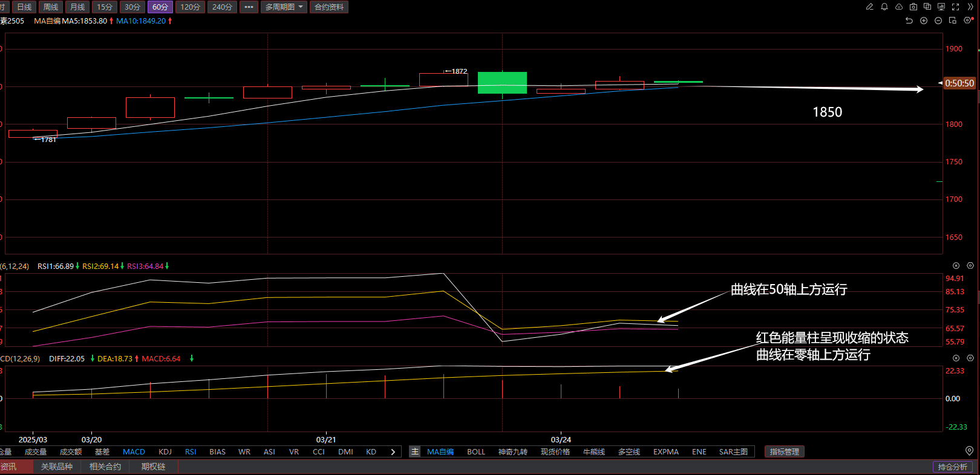Select the pencil drawing tool icon
The width and height of the screenshot is (980, 475).
869,7
